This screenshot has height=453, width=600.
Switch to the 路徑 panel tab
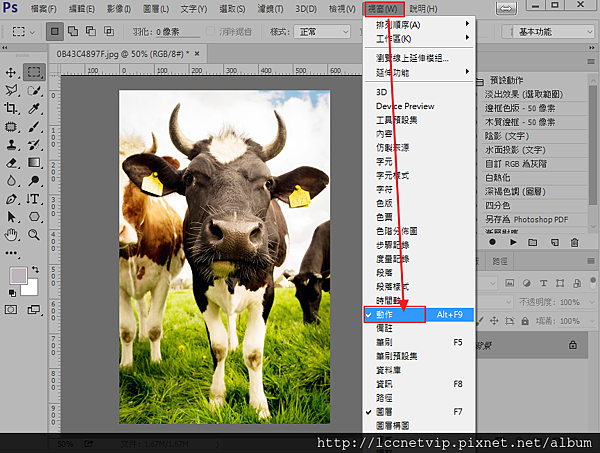pyautogui.click(x=499, y=261)
